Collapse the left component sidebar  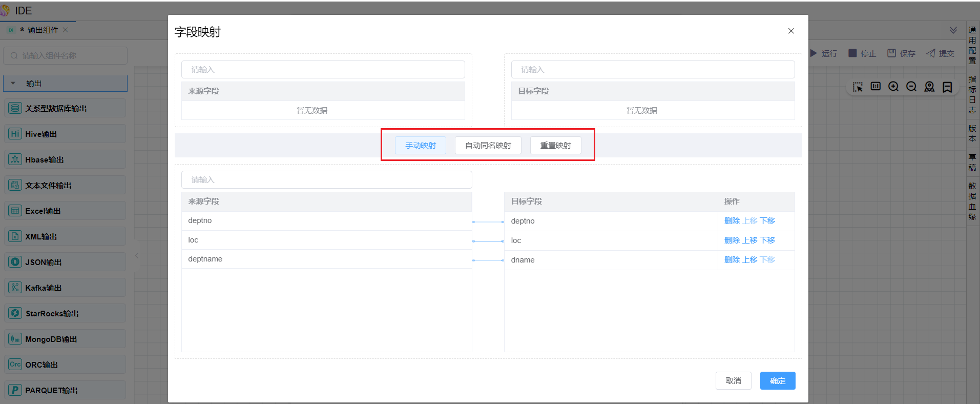pos(137,255)
